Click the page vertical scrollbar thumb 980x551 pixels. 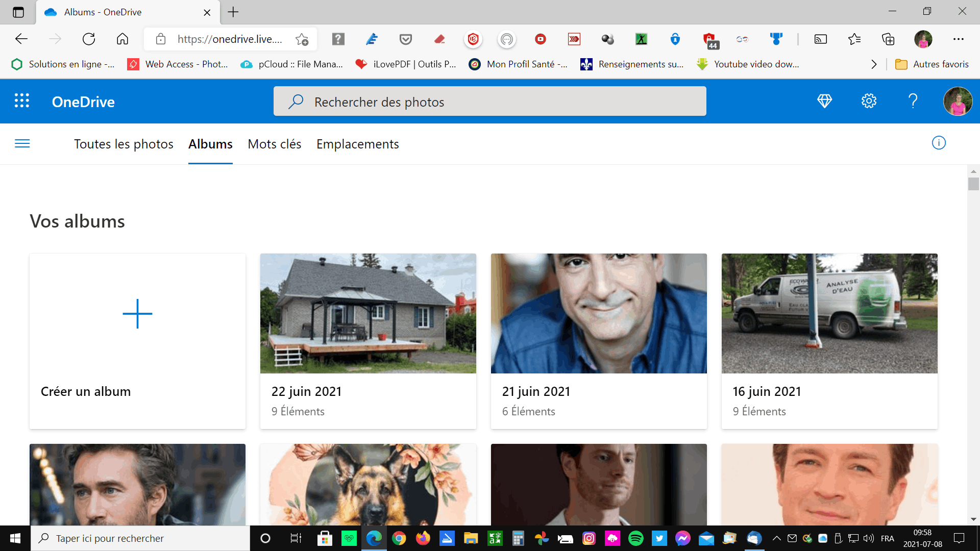(x=973, y=184)
